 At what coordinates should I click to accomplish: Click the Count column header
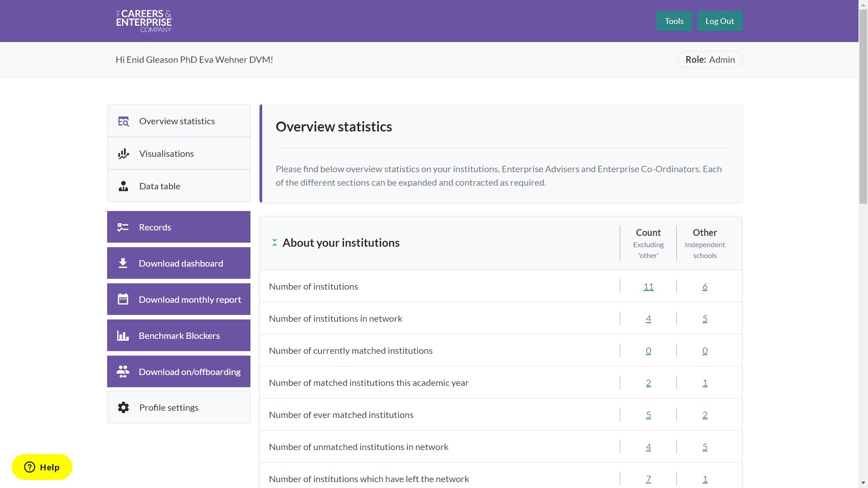648,243
